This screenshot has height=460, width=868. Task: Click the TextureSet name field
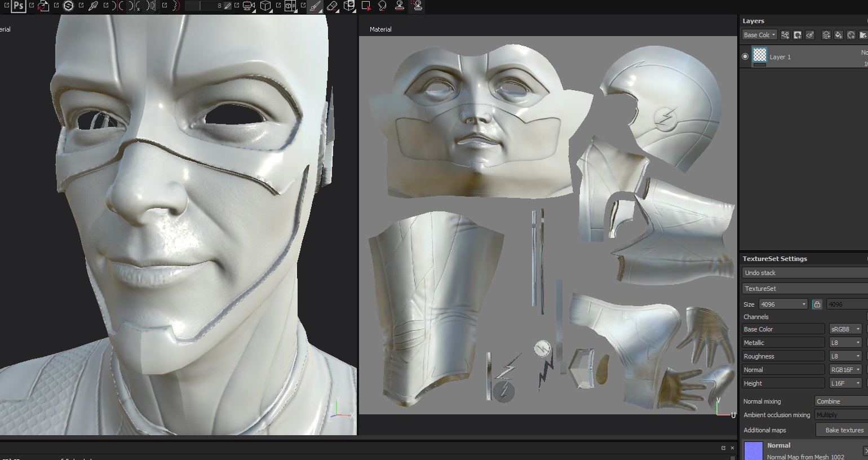coord(805,289)
